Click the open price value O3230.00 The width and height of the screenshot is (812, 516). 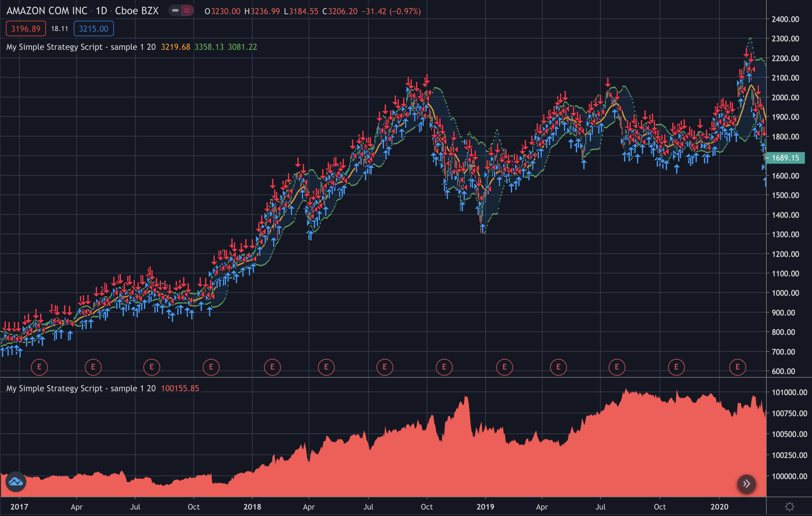[x=223, y=11]
